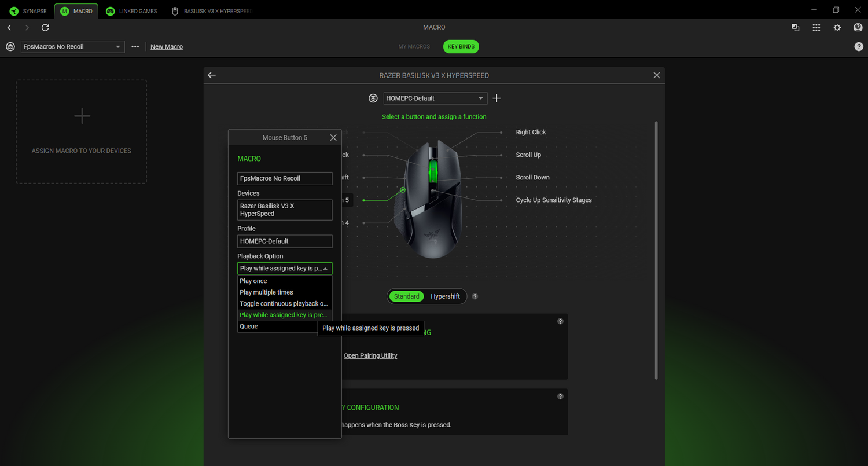Click the help icon next to Hypershift
Screen dimensions: 868x466
coord(475,296)
